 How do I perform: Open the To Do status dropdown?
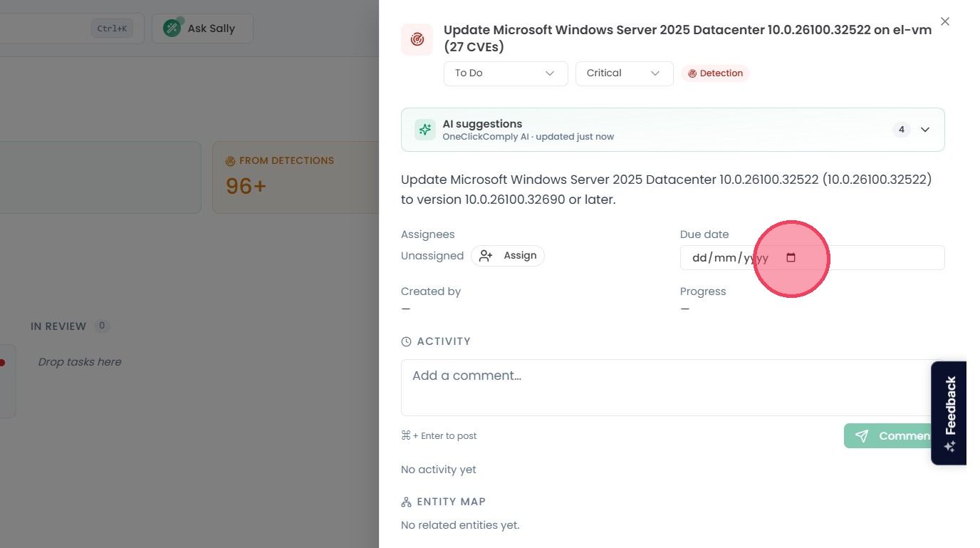[x=506, y=73]
